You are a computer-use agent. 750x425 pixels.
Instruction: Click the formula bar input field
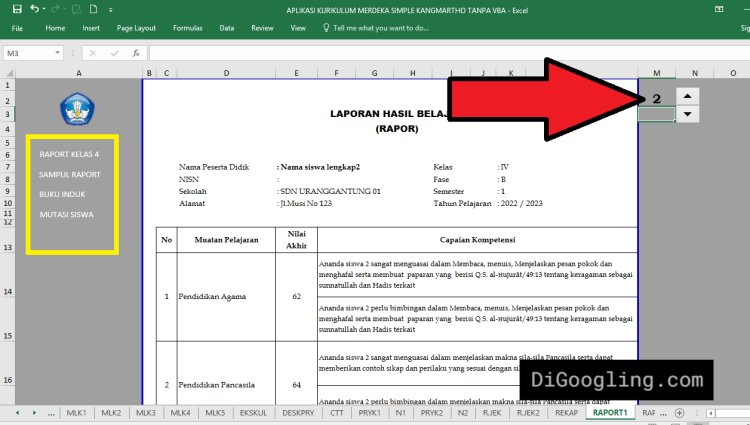point(400,53)
